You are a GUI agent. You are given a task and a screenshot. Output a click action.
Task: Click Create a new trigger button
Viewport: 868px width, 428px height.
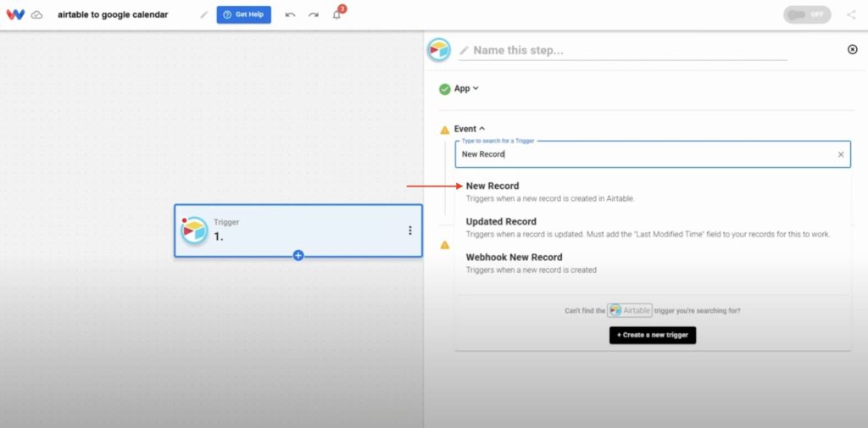653,335
